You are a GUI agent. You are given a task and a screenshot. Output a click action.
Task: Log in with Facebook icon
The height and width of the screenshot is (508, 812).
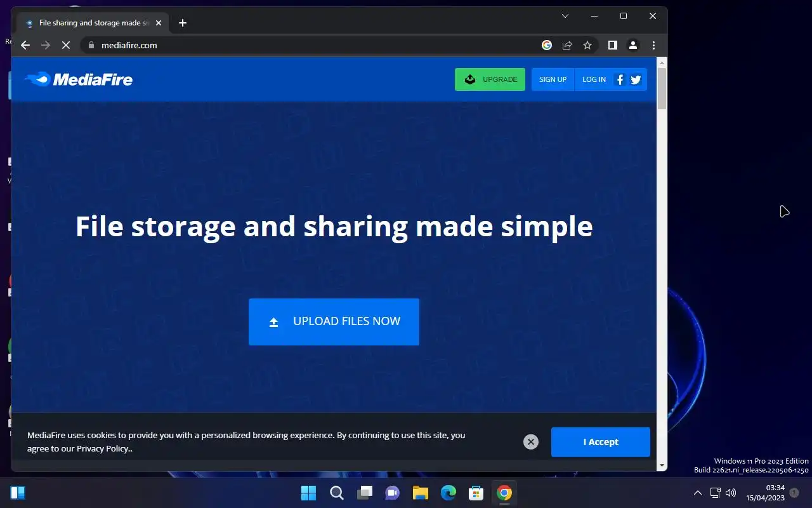pyautogui.click(x=620, y=79)
